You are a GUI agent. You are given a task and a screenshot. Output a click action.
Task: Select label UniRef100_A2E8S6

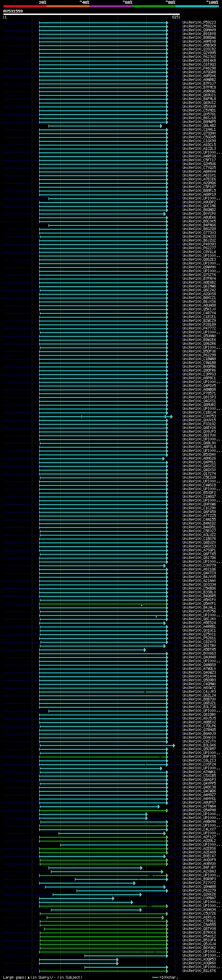[199, 848]
